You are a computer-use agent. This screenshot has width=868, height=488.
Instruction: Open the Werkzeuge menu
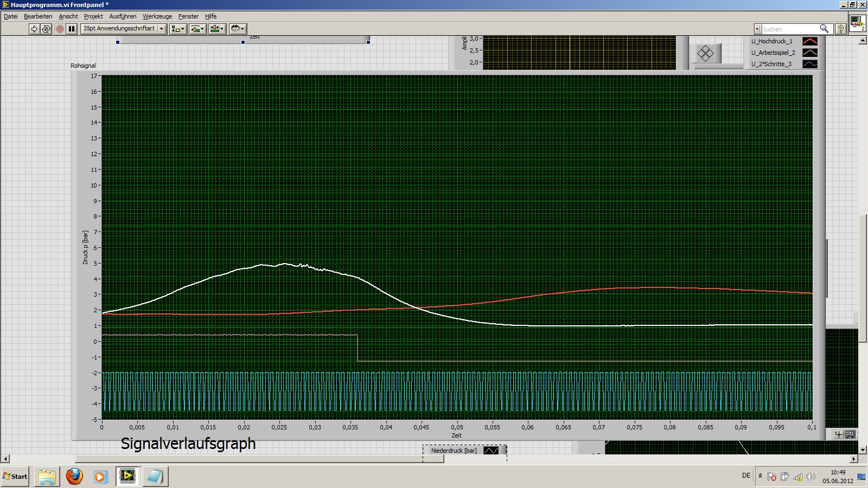pyautogui.click(x=157, y=16)
